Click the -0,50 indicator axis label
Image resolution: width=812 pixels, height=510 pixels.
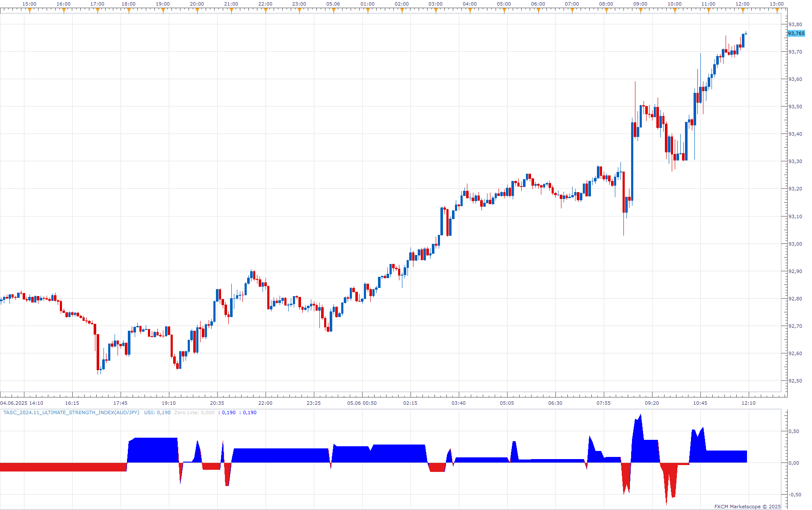[x=795, y=495]
